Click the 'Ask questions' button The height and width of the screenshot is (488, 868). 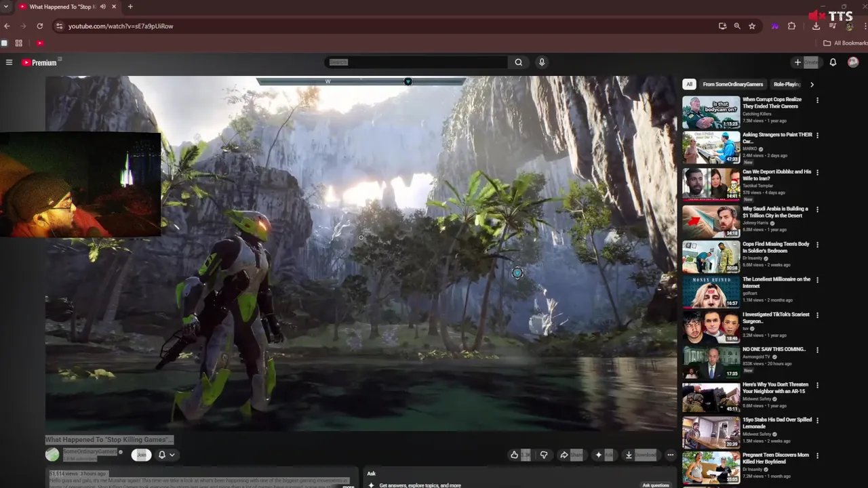(655, 485)
